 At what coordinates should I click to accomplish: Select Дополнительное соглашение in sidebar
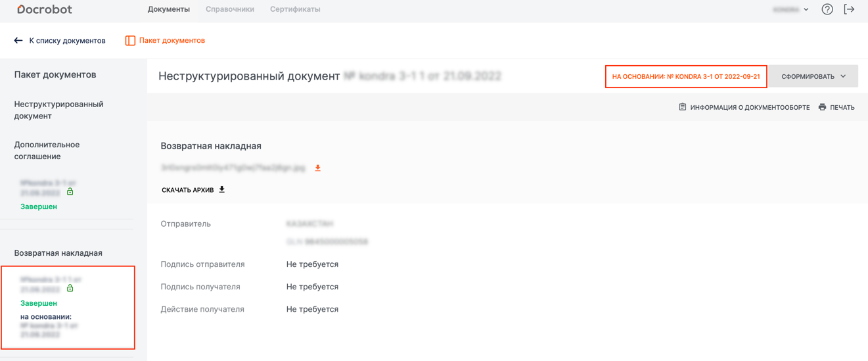click(x=47, y=151)
